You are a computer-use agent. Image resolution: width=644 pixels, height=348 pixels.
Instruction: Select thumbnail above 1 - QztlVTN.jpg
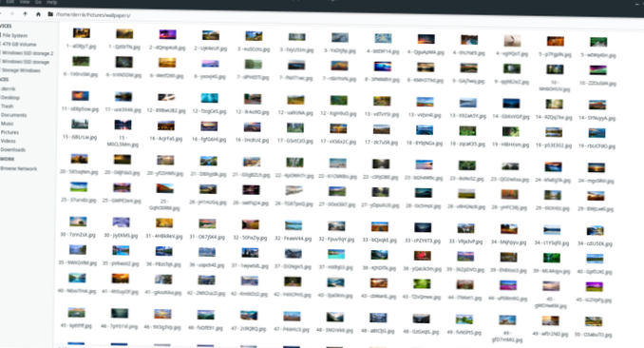(x=124, y=33)
